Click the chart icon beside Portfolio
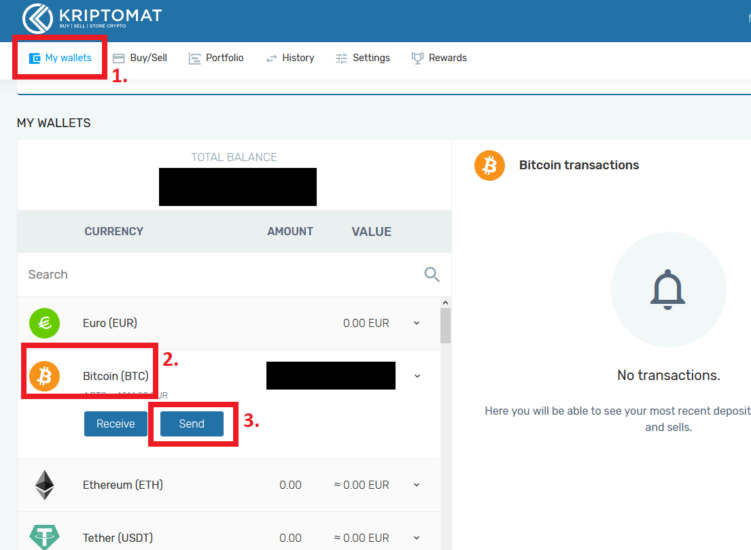This screenshot has height=550, width=751. pyautogui.click(x=194, y=58)
